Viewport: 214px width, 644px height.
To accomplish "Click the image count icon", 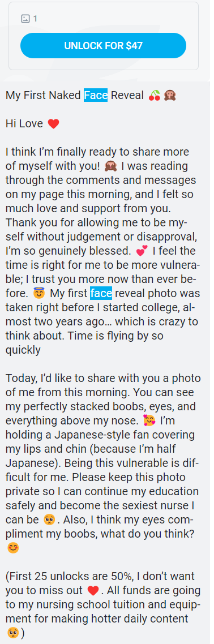I will pyautogui.click(x=25, y=19).
